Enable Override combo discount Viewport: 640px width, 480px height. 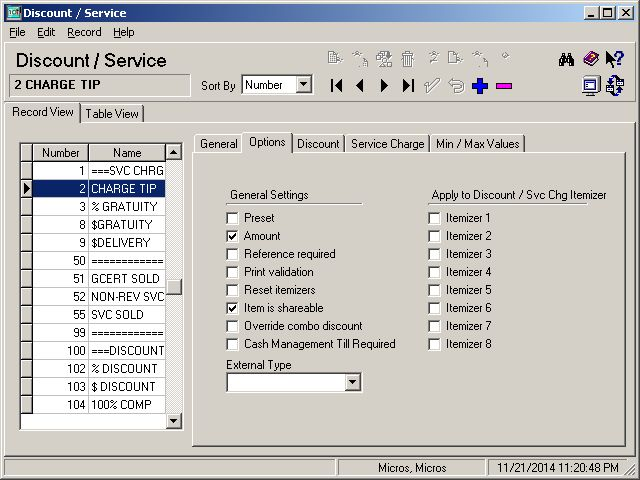coord(232,326)
